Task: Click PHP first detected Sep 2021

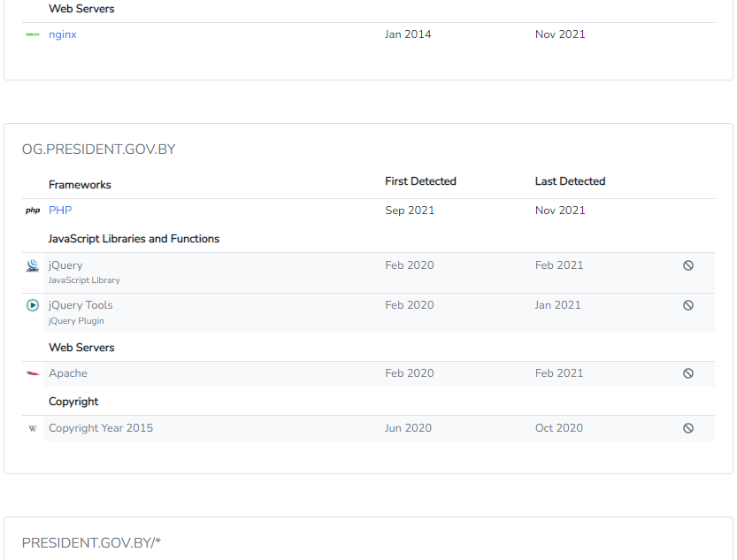Action: [x=410, y=210]
